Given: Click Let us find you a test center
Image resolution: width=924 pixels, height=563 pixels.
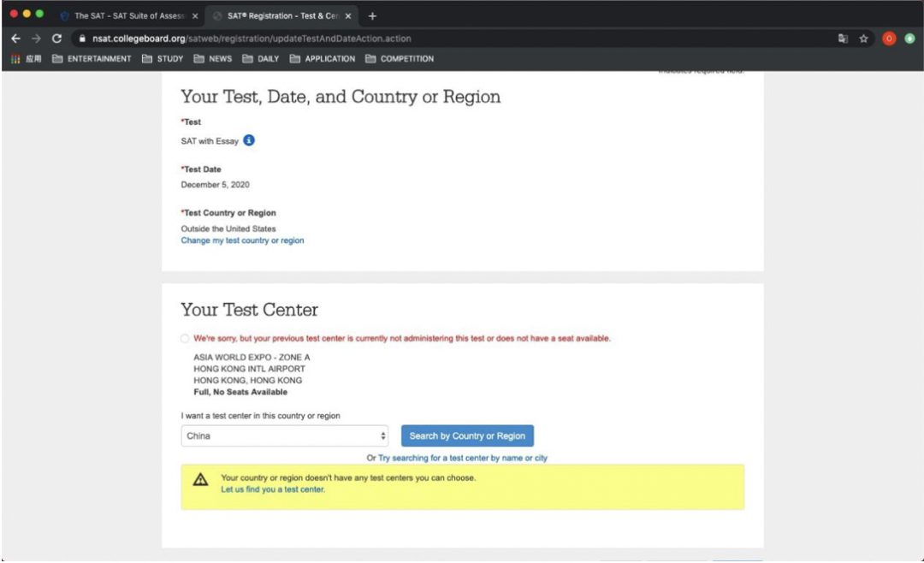Looking at the screenshot, I should [273, 489].
